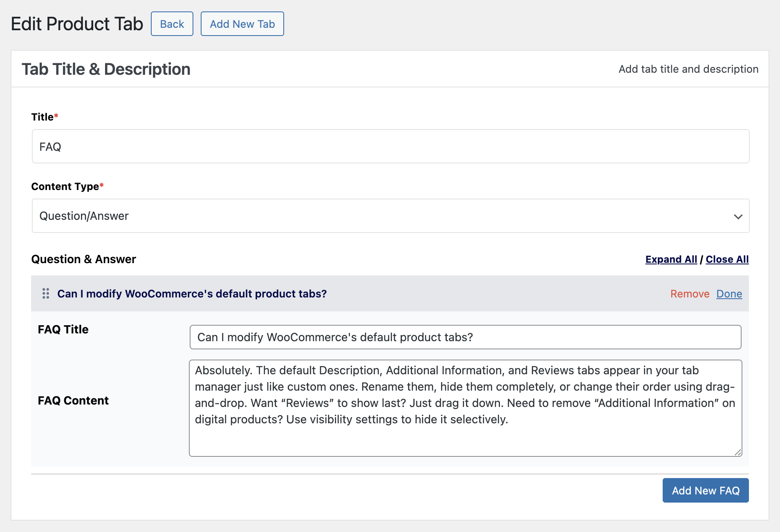This screenshot has width=780, height=532.
Task: Open the Question/Answer content type dropdown
Action: (x=390, y=216)
